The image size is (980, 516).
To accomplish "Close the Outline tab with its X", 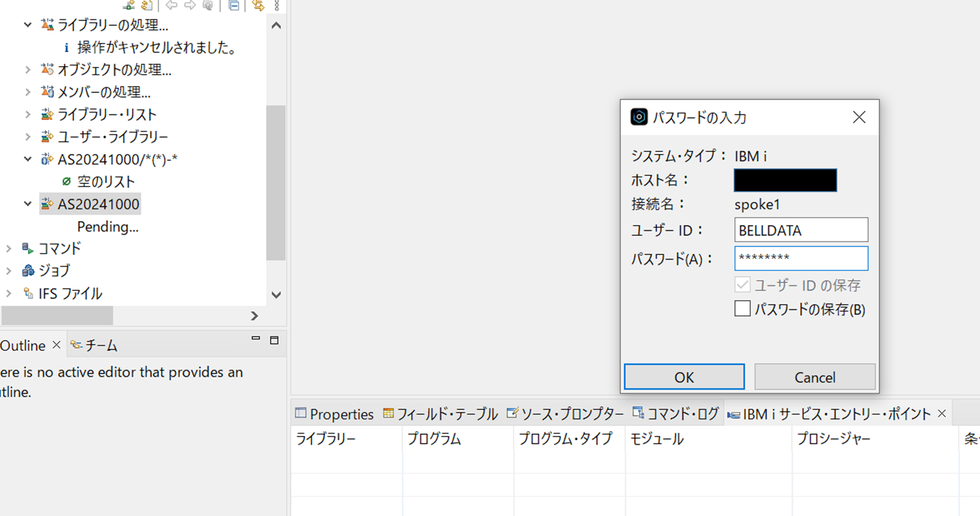I will [x=57, y=345].
